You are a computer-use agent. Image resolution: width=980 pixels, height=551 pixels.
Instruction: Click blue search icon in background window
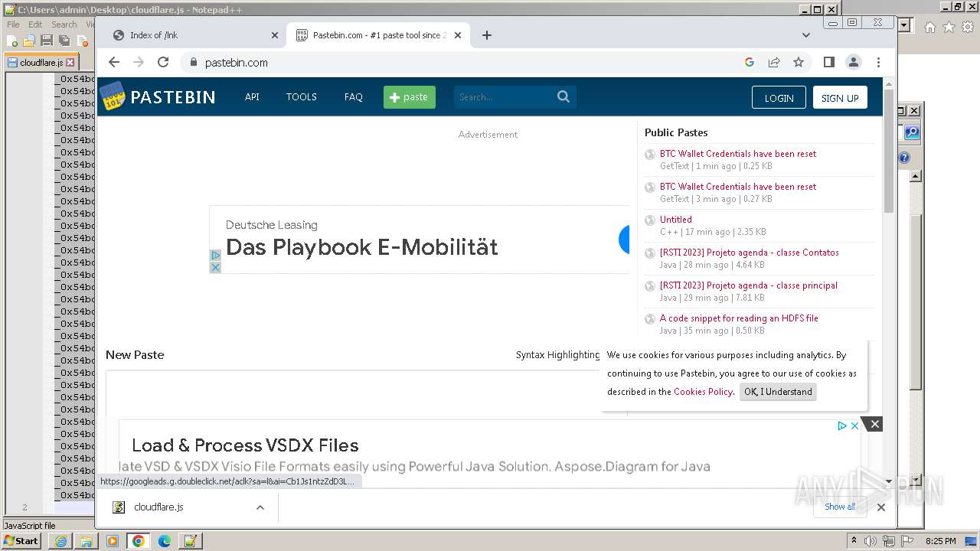(912, 132)
